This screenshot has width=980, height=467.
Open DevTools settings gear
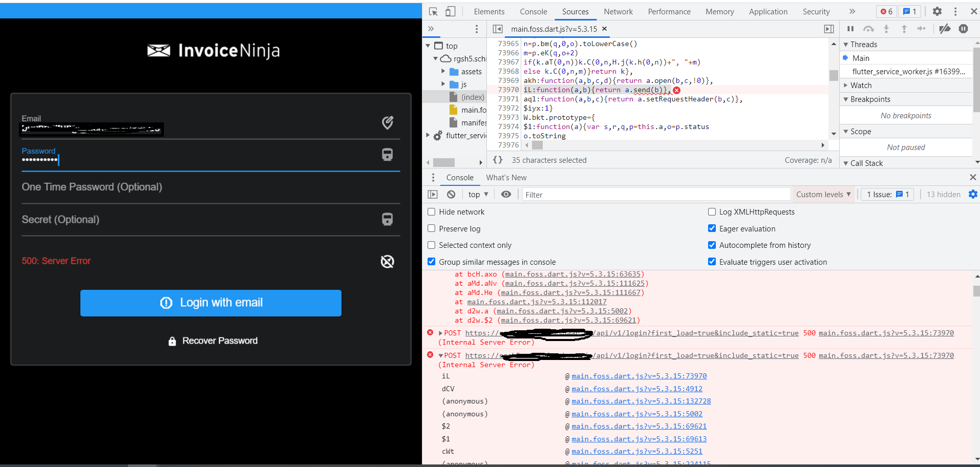[937, 11]
